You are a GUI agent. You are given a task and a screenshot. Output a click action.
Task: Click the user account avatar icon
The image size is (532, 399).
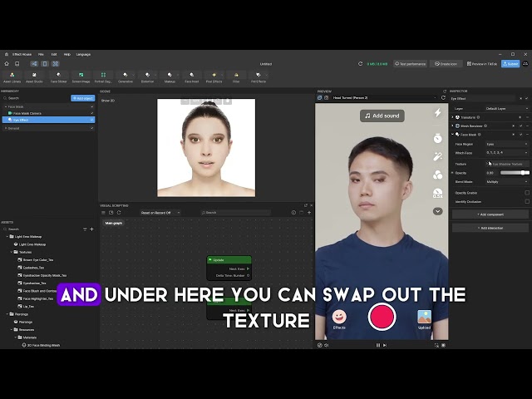[525, 63]
